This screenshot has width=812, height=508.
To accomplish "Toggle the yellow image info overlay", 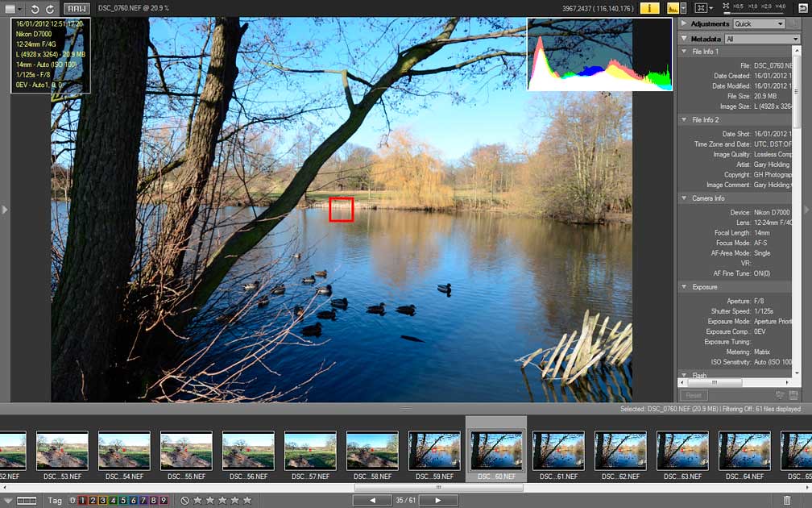I will coord(649,8).
